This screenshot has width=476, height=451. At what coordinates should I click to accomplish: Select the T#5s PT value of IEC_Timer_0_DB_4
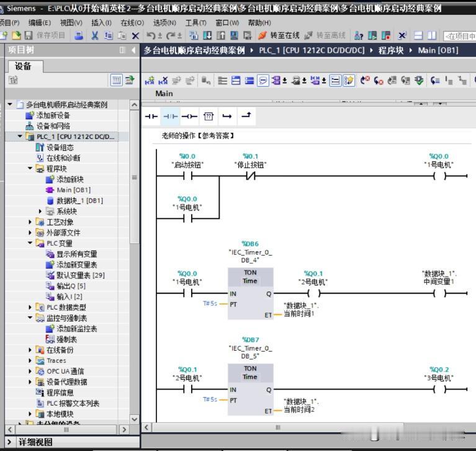pos(210,303)
